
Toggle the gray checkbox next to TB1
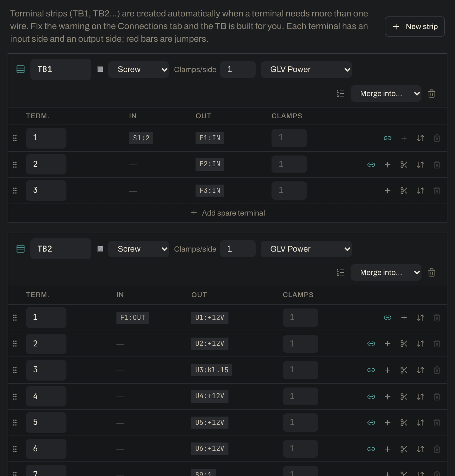pos(100,69)
